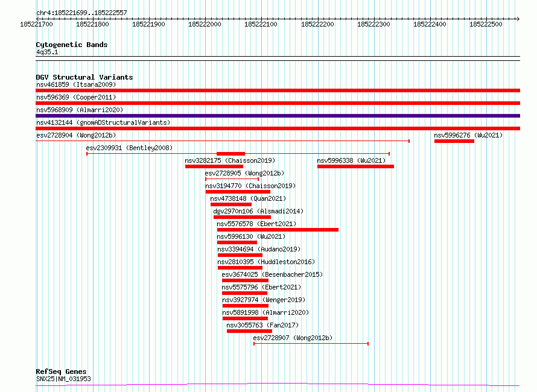
Task: Select nsv4132144 gnomAD structural variant label
Action: point(103,122)
